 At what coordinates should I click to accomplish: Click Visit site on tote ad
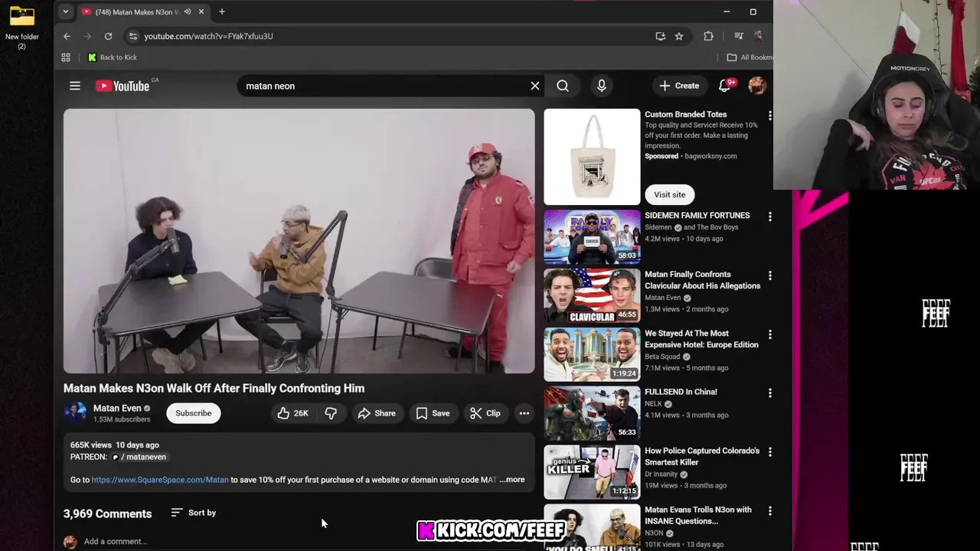point(669,194)
